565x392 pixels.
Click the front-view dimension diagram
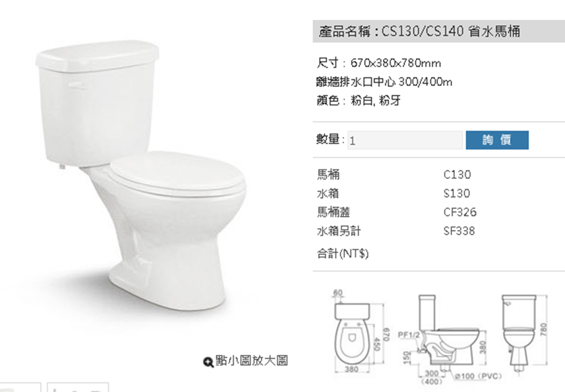click(524, 333)
